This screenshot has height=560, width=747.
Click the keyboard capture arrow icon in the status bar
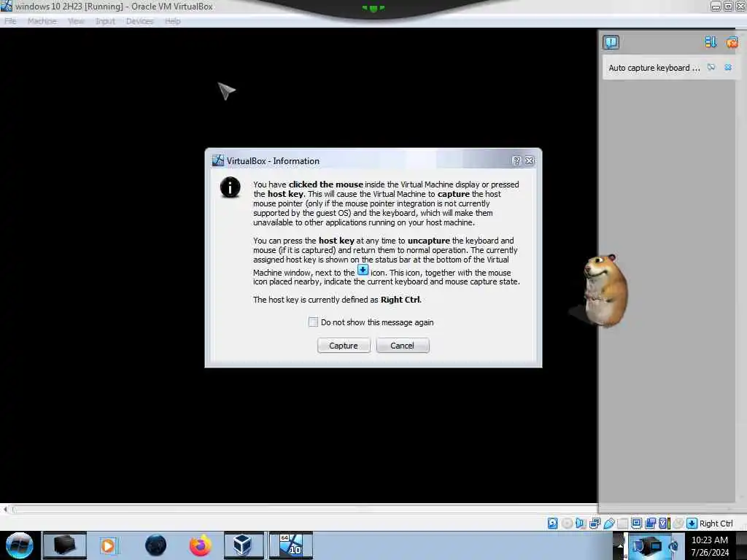click(x=692, y=524)
